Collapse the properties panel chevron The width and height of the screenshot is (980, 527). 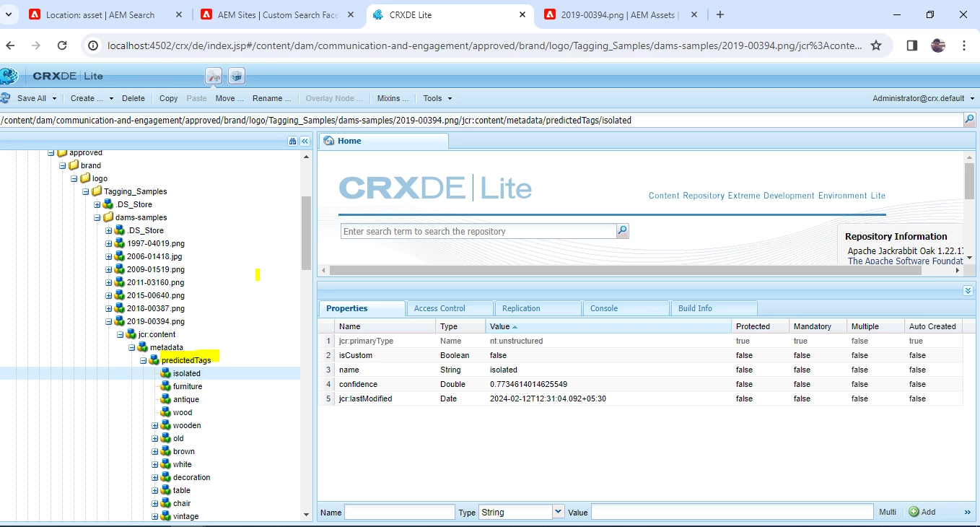click(x=968, y=290)
